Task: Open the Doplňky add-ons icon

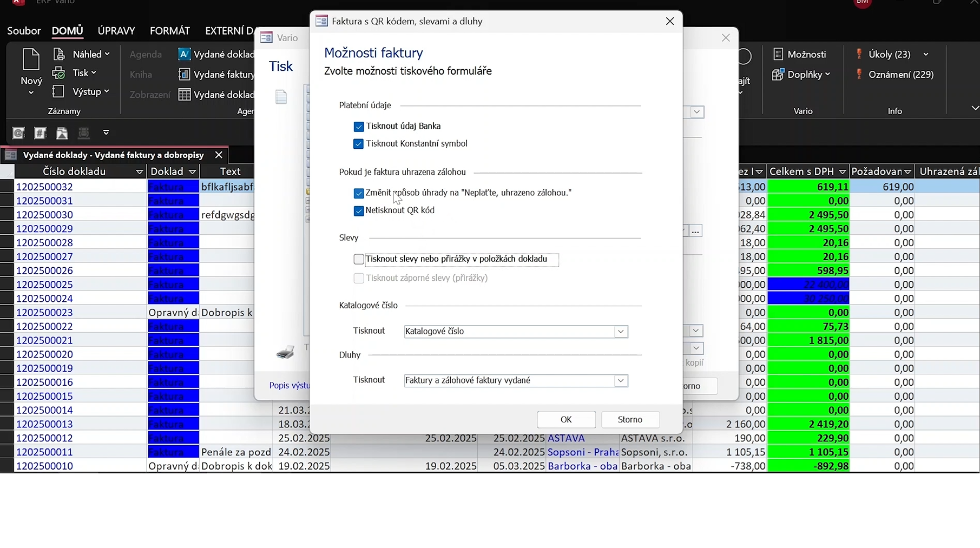Action: (x=778, y=75)
